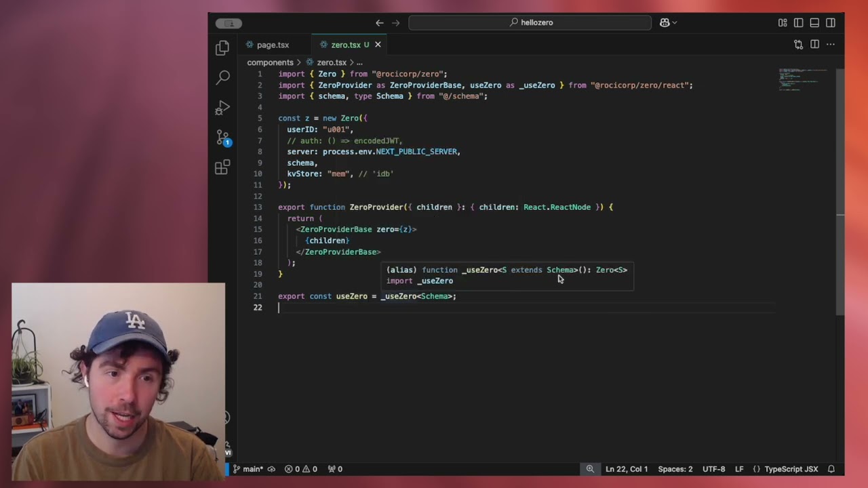Click the hellozero command center search box
Image resolution: width=868 pixels, height=488 pixels.
click(530, 22)
